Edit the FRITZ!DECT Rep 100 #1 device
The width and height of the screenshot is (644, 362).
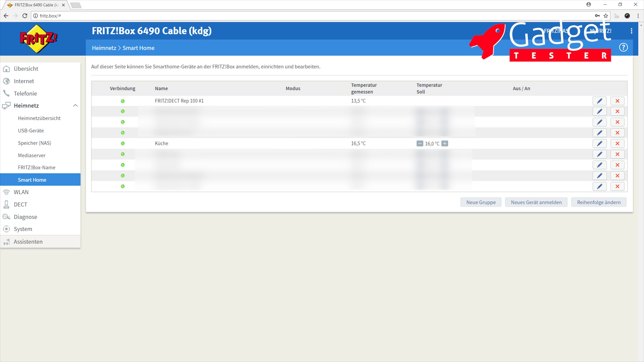[x=599, y=101]
